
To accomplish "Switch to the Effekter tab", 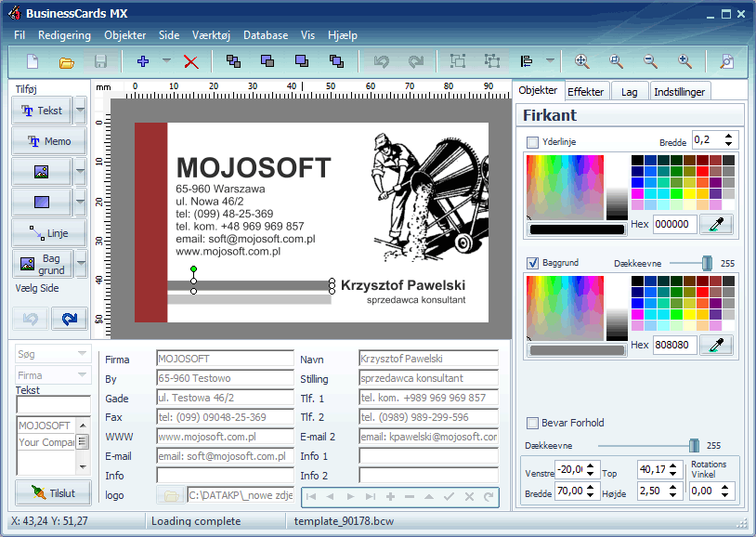I will [586, 92].
